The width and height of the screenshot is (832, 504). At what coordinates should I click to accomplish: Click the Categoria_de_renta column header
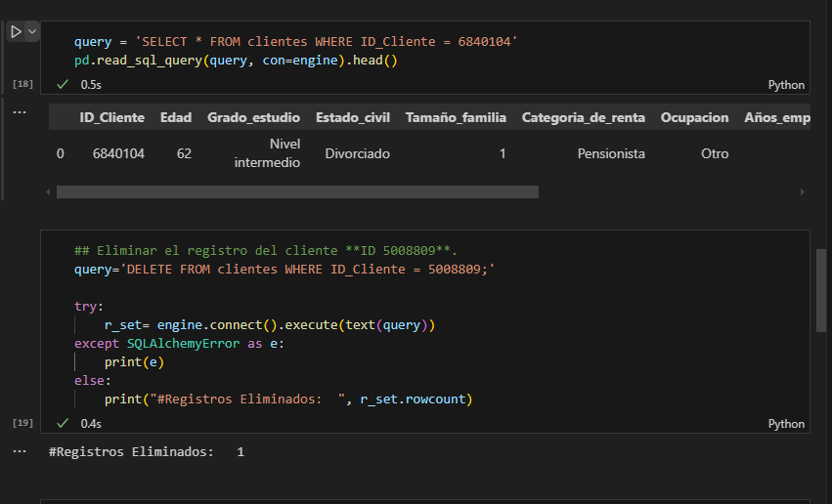583,117
